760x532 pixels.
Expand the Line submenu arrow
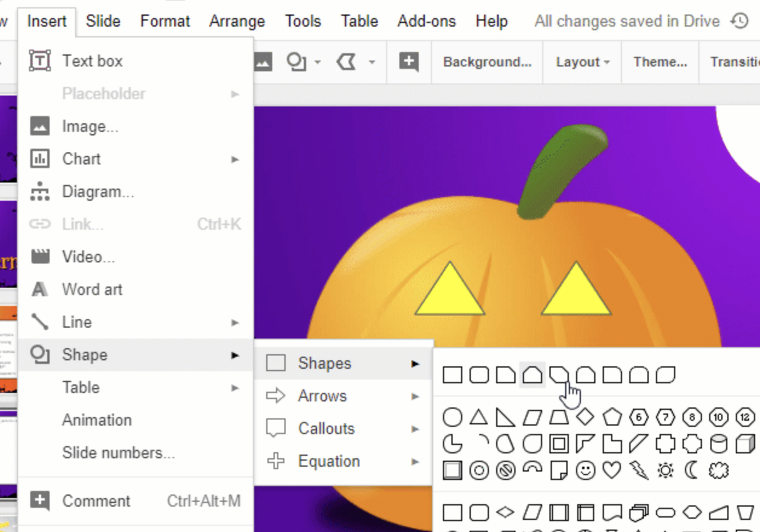pos(235,323)
